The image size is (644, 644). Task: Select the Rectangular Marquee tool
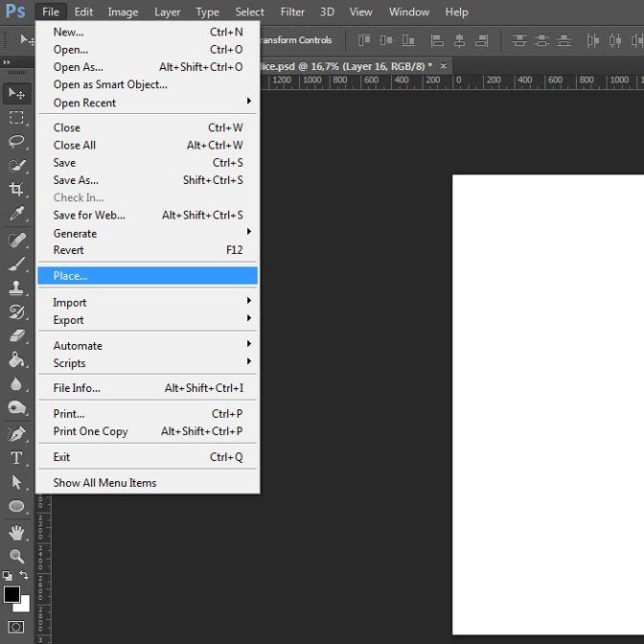coord(16,118)
